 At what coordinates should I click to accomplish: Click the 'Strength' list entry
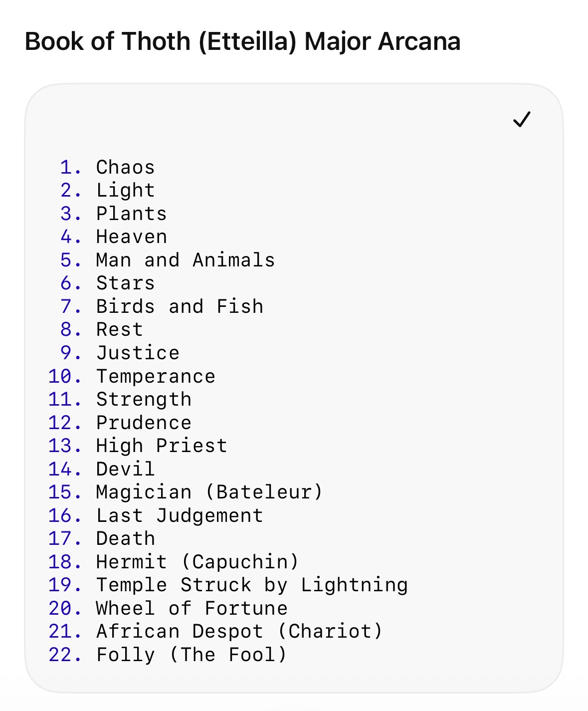tap(144, 400)
